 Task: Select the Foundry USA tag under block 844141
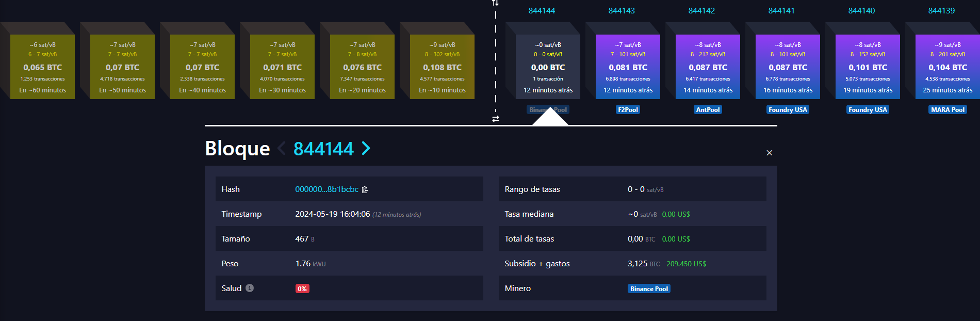(788, 110)
